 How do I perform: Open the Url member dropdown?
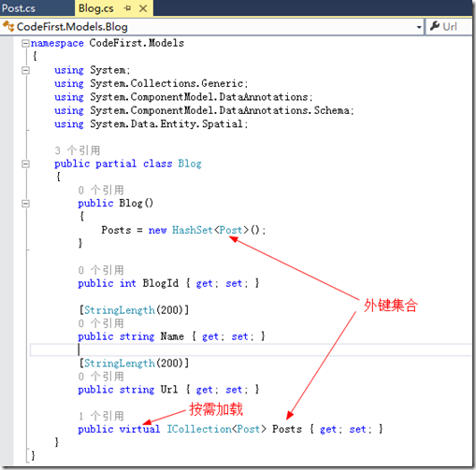click(449, 27)
